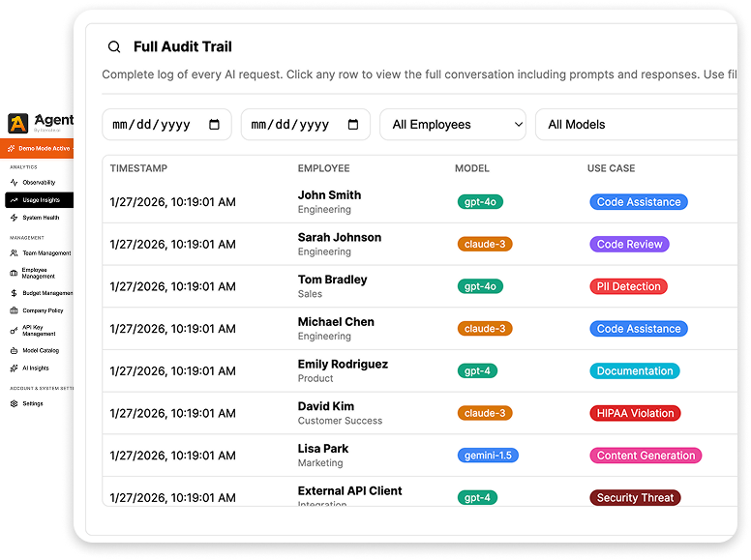
Task: Click the MODEL column header
Action: coord(471,168)
